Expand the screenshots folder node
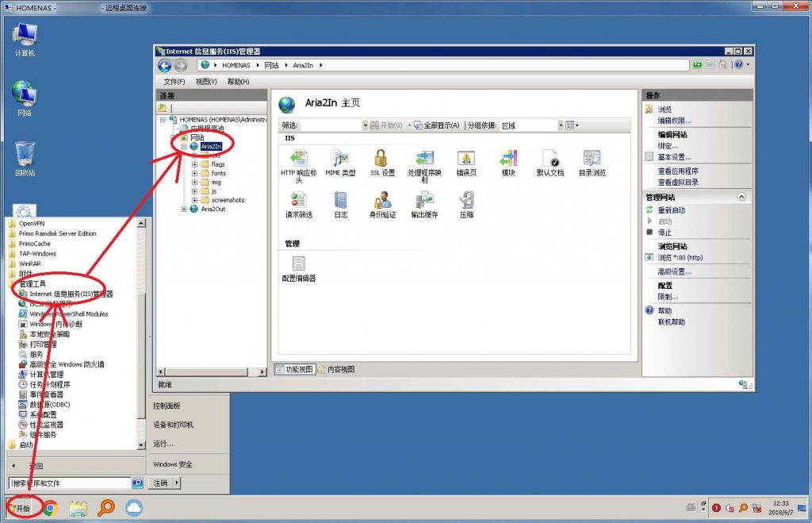This screenshot has height=523, width=812. tap(195, 200)
